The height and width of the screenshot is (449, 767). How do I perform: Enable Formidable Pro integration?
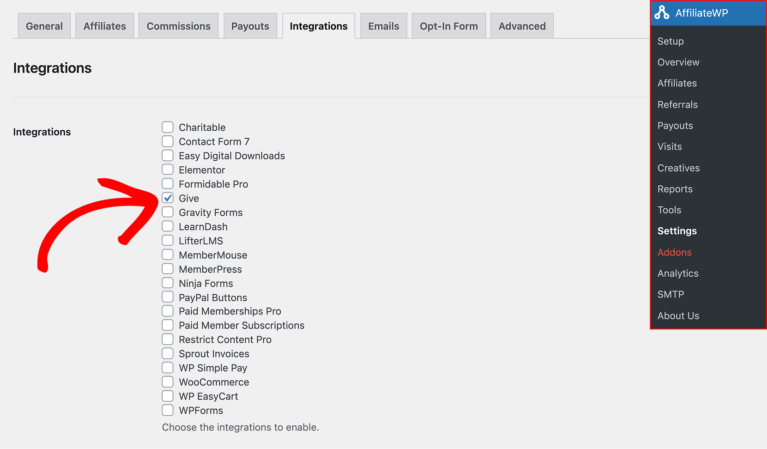168,184
